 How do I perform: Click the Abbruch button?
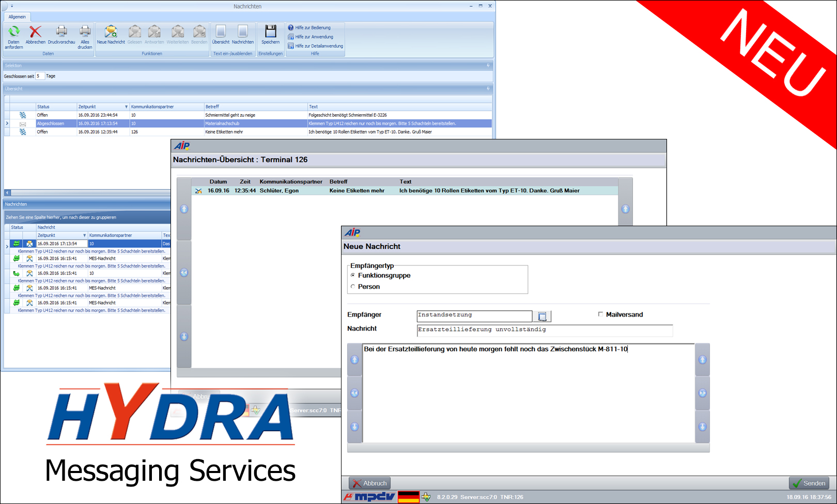pyautogui.click(x=370, y=483)
